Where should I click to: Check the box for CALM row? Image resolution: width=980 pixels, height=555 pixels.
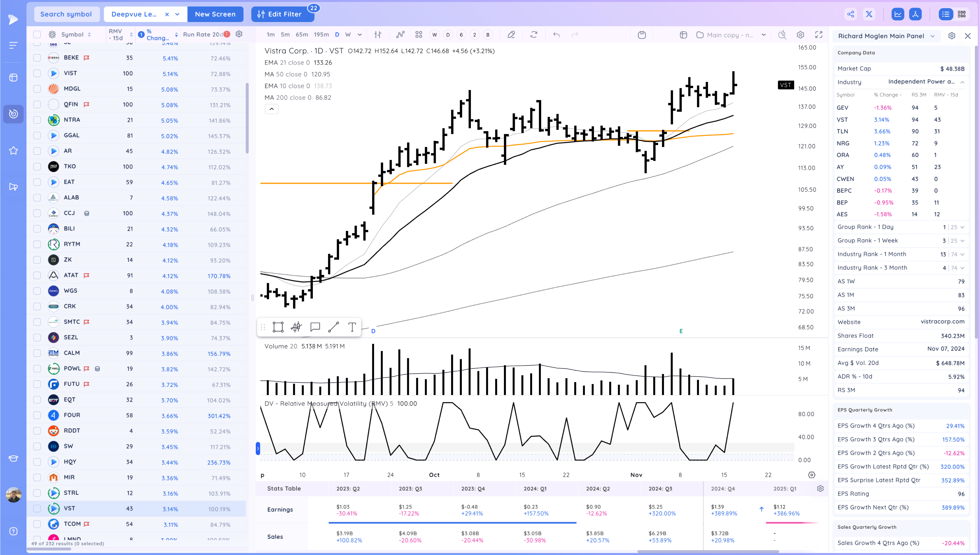pyautogui.click(x=37, y=353)
